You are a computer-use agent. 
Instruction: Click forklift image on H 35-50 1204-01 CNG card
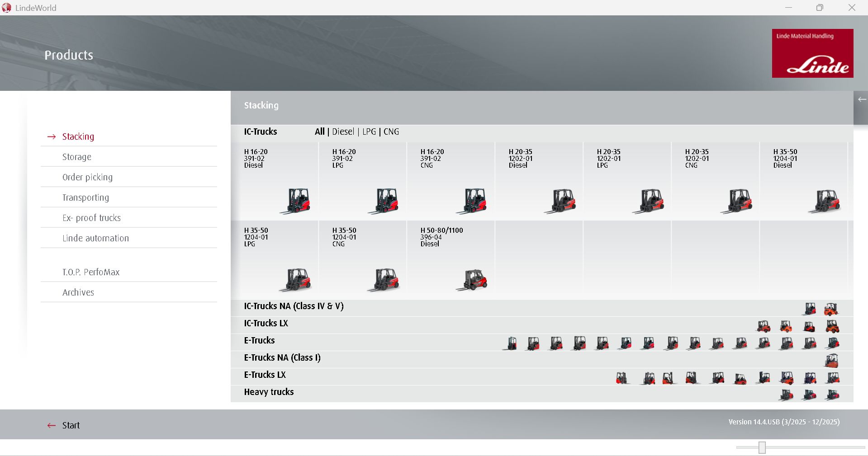(x=384, y=279)
